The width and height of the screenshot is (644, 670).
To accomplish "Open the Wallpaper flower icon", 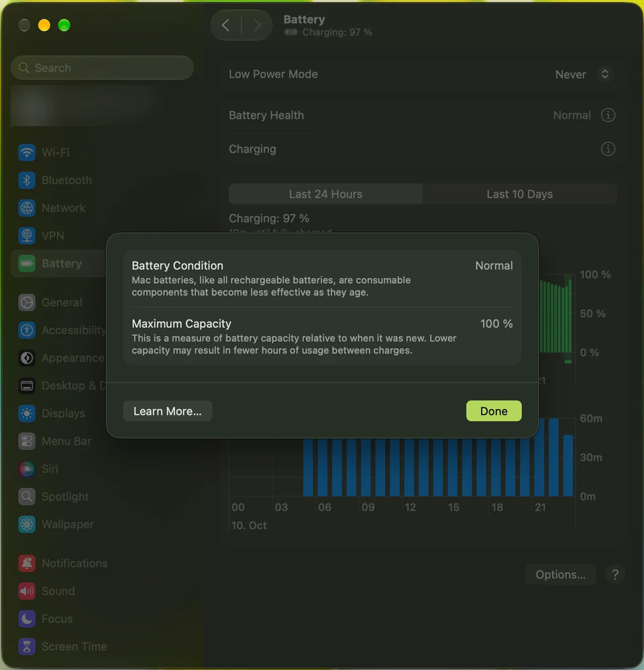I will point(26,524).
